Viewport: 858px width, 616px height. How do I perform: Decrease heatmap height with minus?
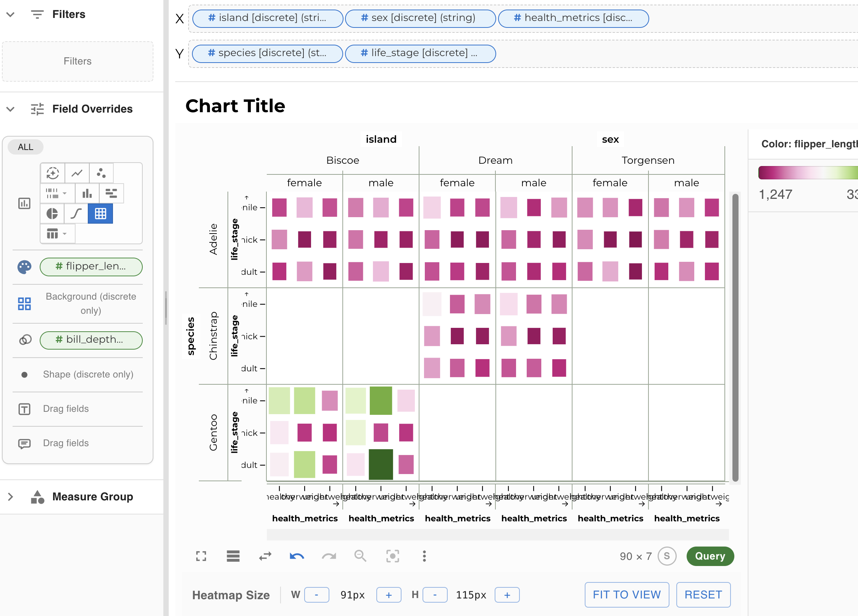[x=435, y=595]
